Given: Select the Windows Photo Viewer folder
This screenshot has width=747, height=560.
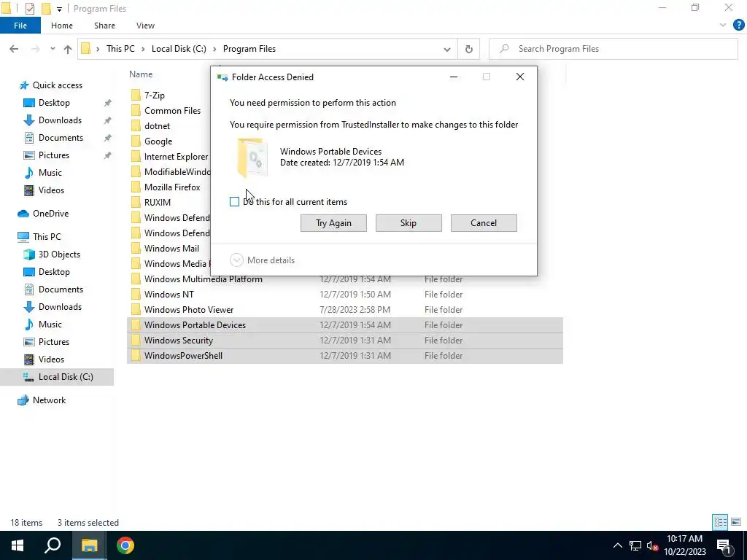Looking at the screenshot, I should pos(189,309).
